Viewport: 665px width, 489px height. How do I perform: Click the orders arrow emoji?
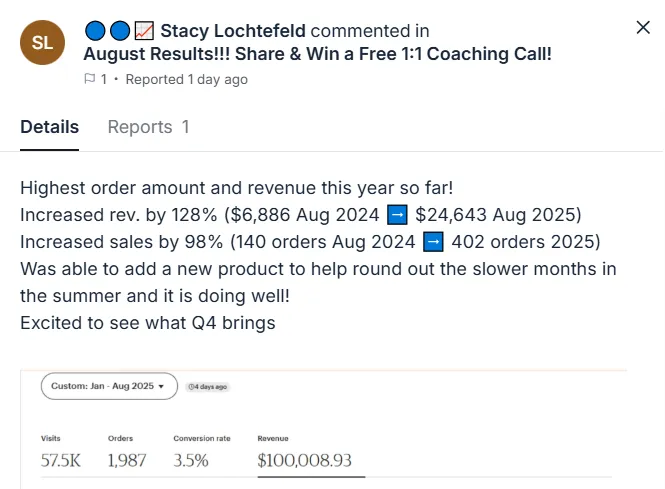click(433, 242)
